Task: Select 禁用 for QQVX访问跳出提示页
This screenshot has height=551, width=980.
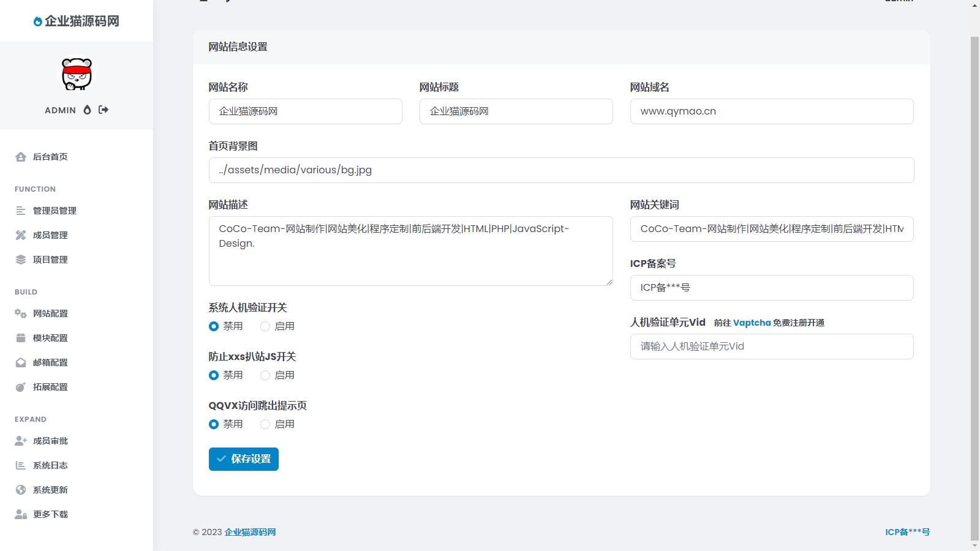Action: coord(214,424)
